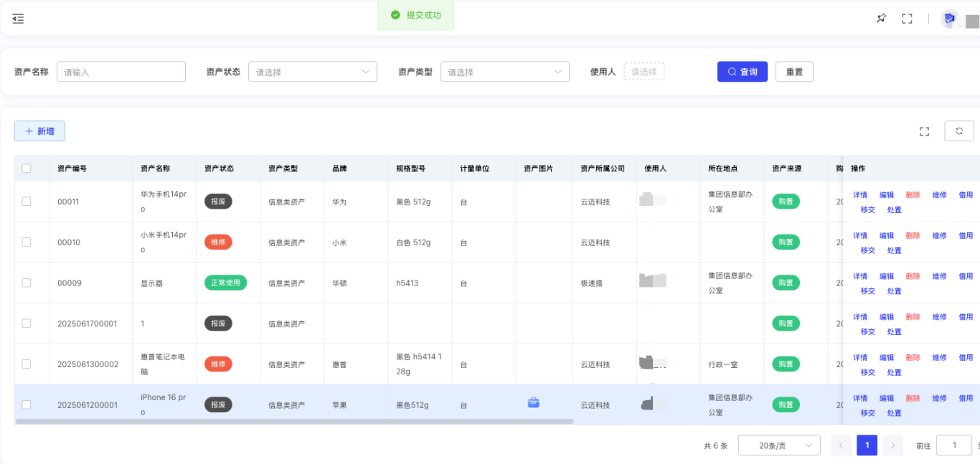This screenshot has height=464, width=980.
Task: Click 删除 for asset 2025061700001
Action: [913, 317]
